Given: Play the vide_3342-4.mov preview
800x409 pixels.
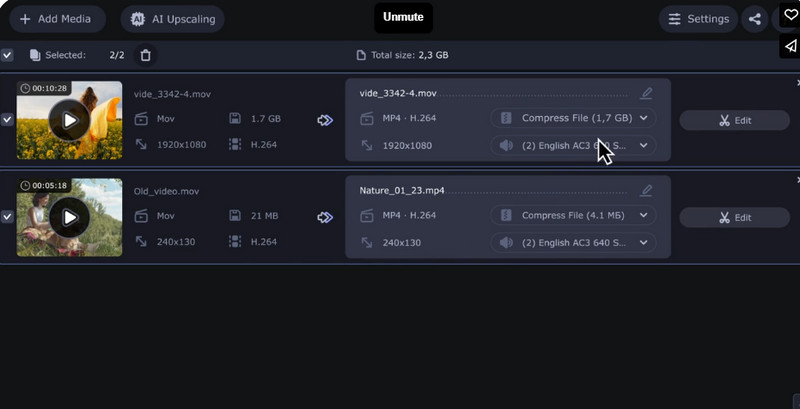Looking at the screenshot, I should point(69,120).
